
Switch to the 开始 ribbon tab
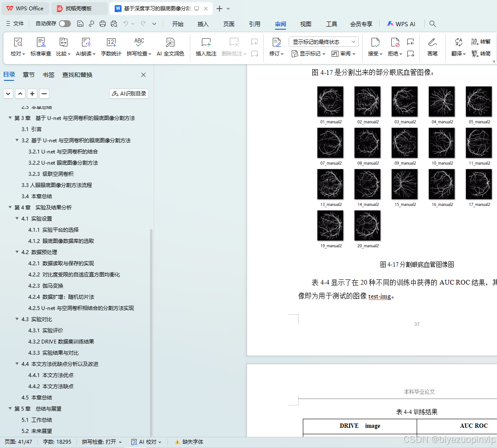click(177, 24)
